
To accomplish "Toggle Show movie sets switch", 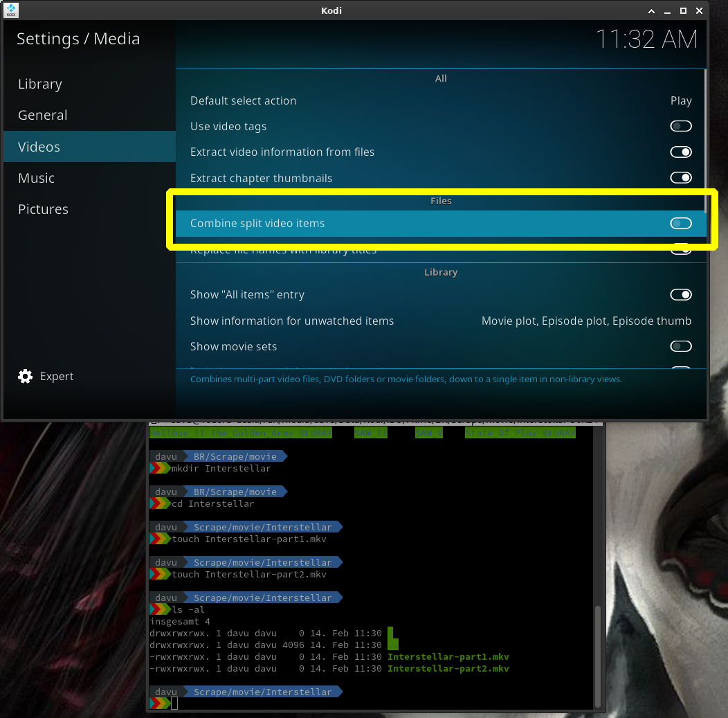I will point(681,346).
